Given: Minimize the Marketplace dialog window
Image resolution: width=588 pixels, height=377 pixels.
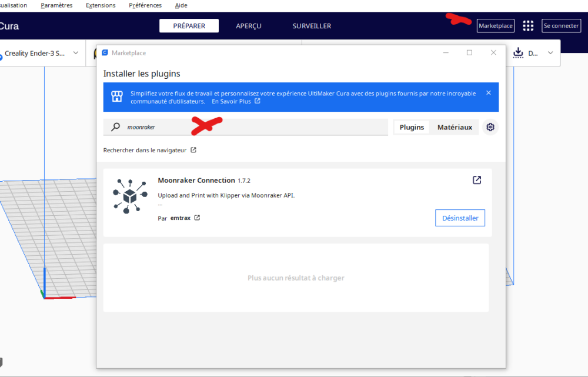Looking at the screenshot, I should (446, 52).
